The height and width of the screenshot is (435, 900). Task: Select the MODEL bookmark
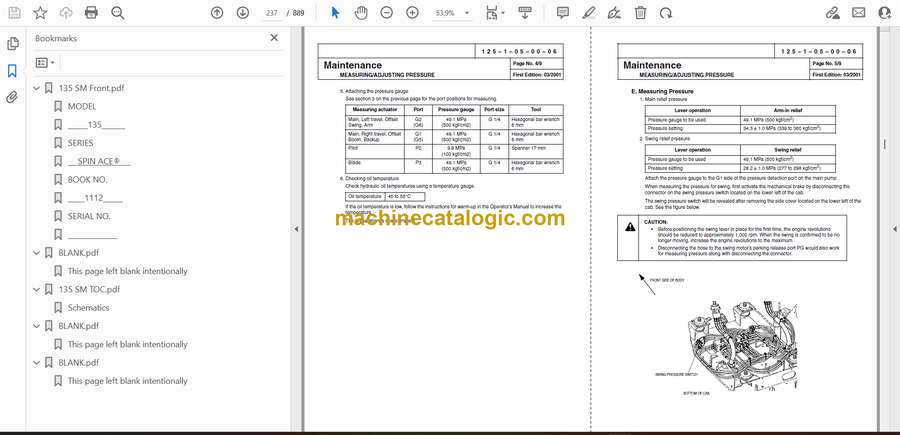82,107
